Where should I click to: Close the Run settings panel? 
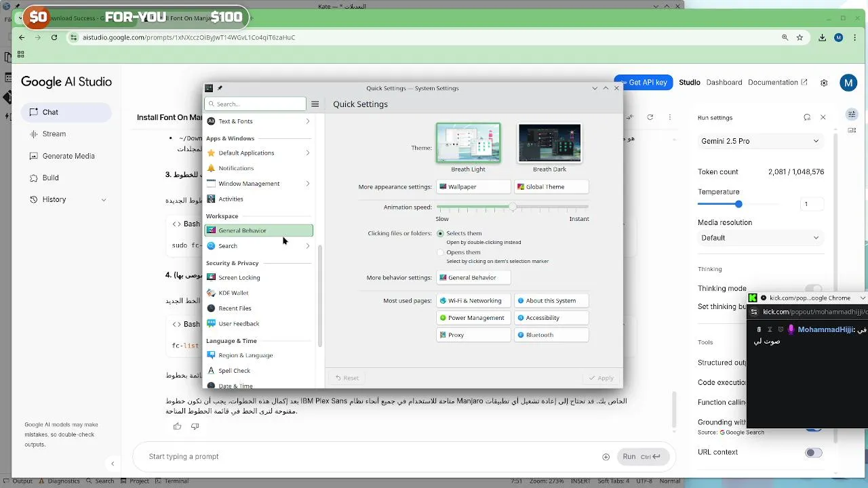(x=823, y=117)
